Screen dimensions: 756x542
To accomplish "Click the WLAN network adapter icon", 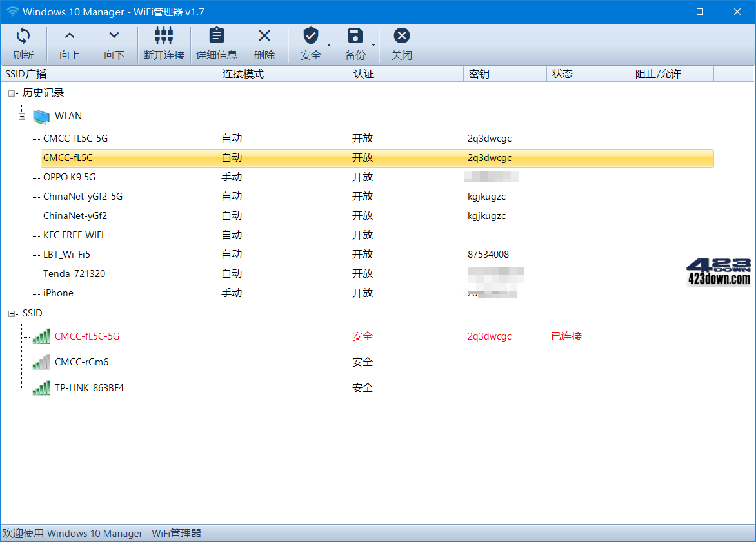I will (x=41, y=116).
